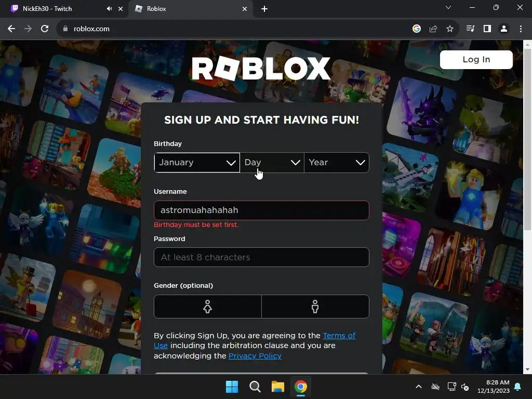
Task: Toggle the browser side panel
Action: click(487, 29)
